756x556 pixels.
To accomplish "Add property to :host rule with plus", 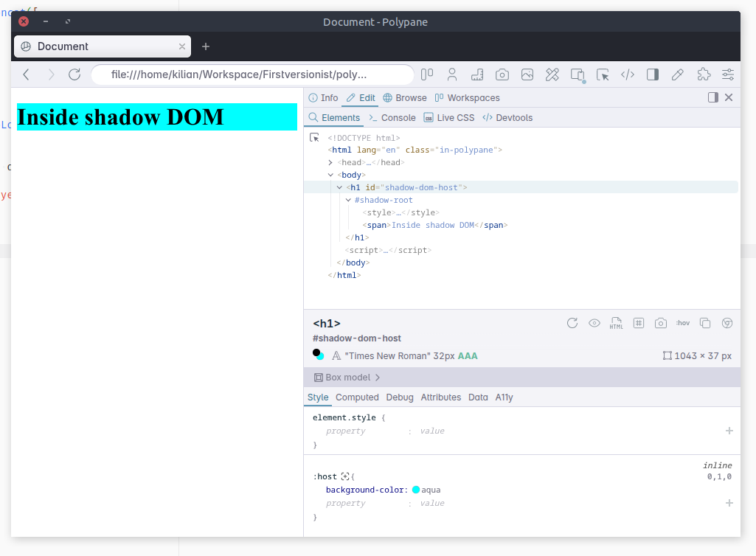I will pos(729,503).
